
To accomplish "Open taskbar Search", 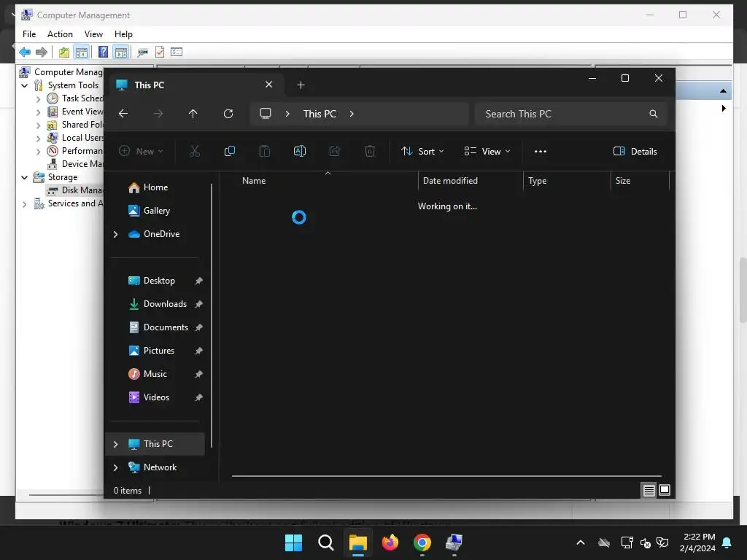I will coord(326,542).
